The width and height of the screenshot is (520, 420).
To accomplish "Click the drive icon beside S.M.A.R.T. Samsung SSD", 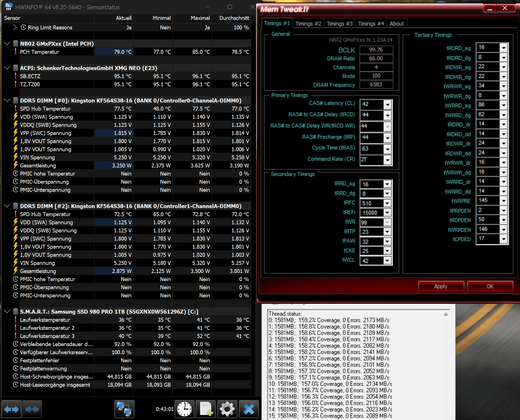I will coord(16,312).
